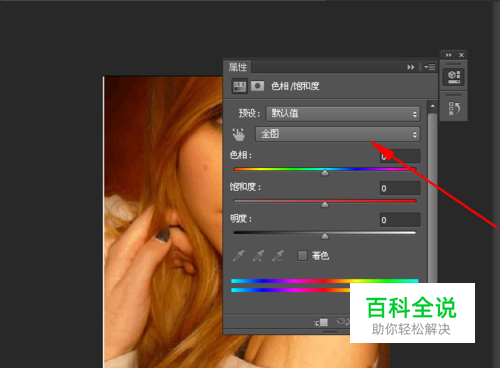The width and height of the screenshot is (500, 368).
Task: Open the 3D properties panel icon
Action: pos(454,77)
